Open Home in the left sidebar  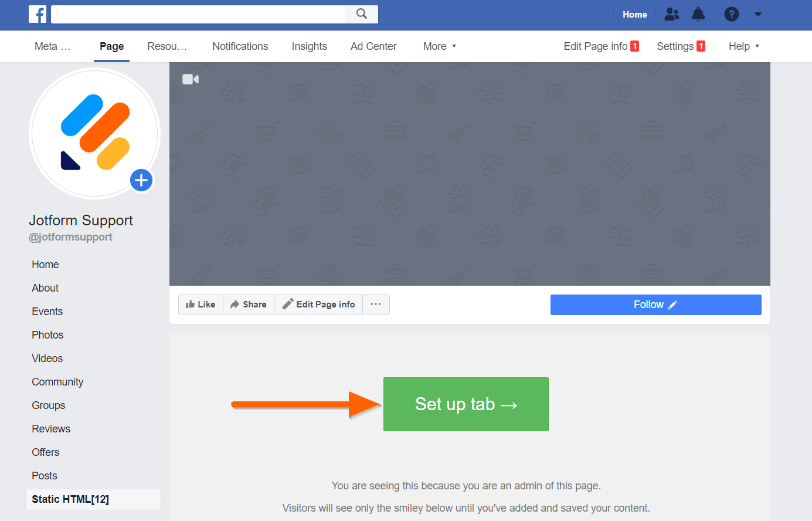pyautogui.click(x=45, y=265)
